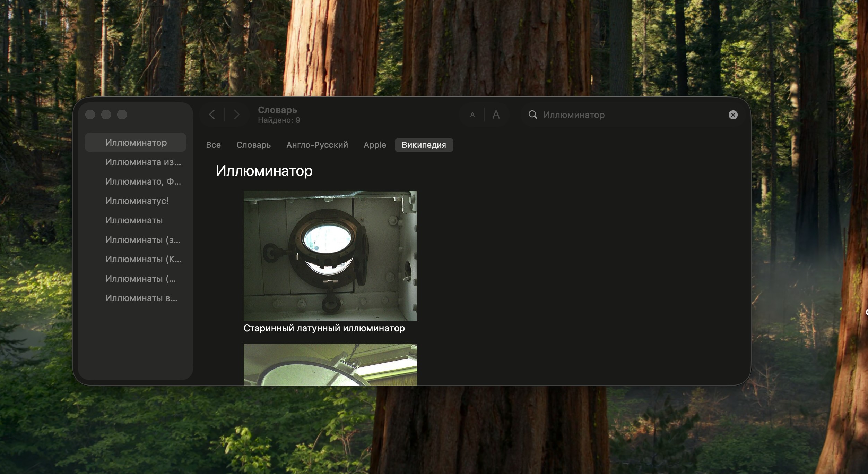Switch to the Словарь tab
Screen dimensions: 868x474
[253, 145]
